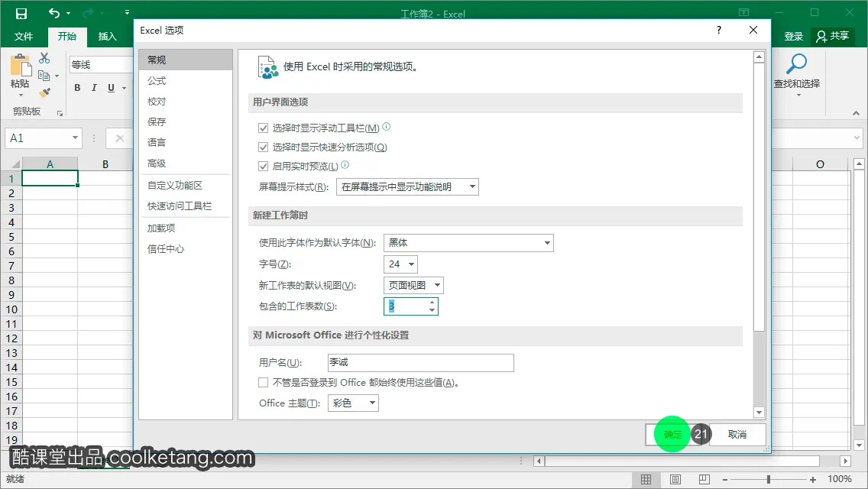
Task: Click the Share icon at top right
Action: (822, 37)
